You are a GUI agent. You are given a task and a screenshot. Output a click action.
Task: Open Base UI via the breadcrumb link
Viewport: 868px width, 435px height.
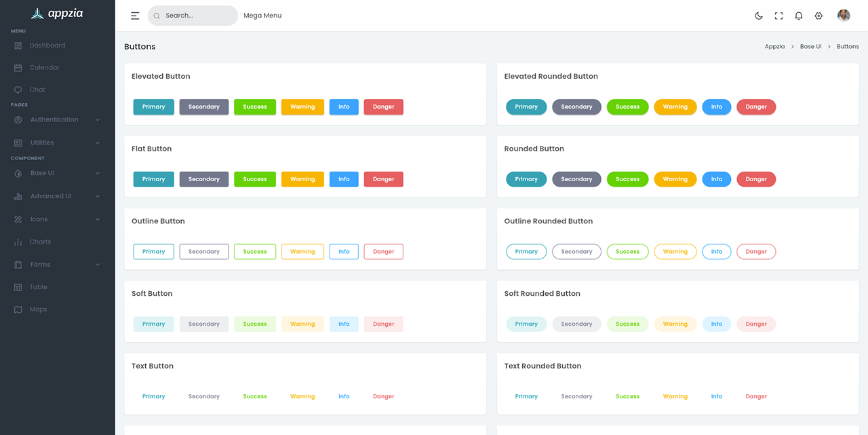tap(810, 46)
